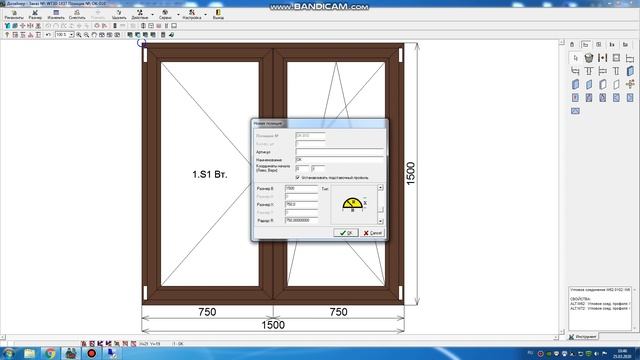Screen dimensions: 640x360
Task: Click the Удалить toolbar button
Action: pyautogui.click(x=119, y=15)
